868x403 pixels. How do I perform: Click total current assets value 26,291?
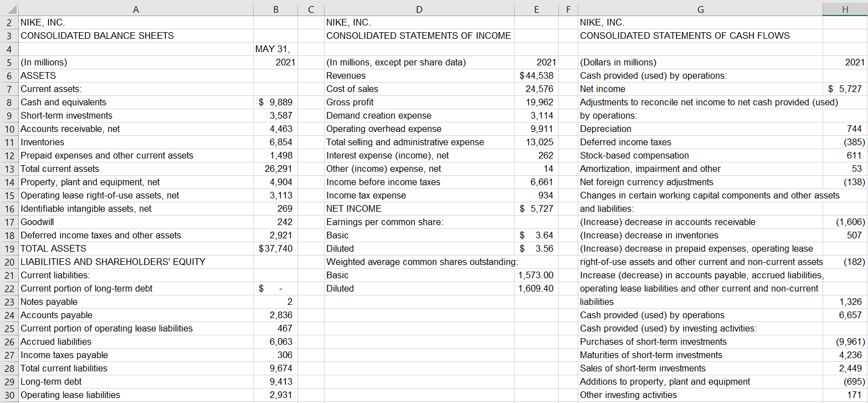(x=275, y=169)
